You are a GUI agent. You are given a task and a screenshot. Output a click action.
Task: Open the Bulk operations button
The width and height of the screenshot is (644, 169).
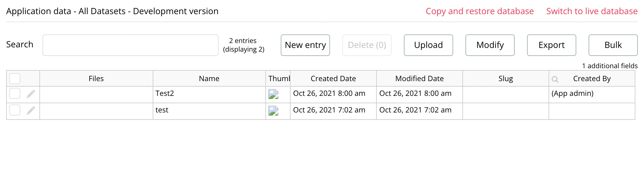tap(613, 45)
